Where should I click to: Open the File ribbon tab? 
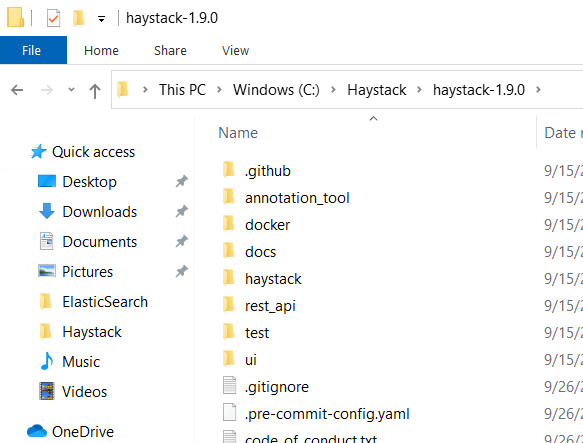tap(33, 50)
